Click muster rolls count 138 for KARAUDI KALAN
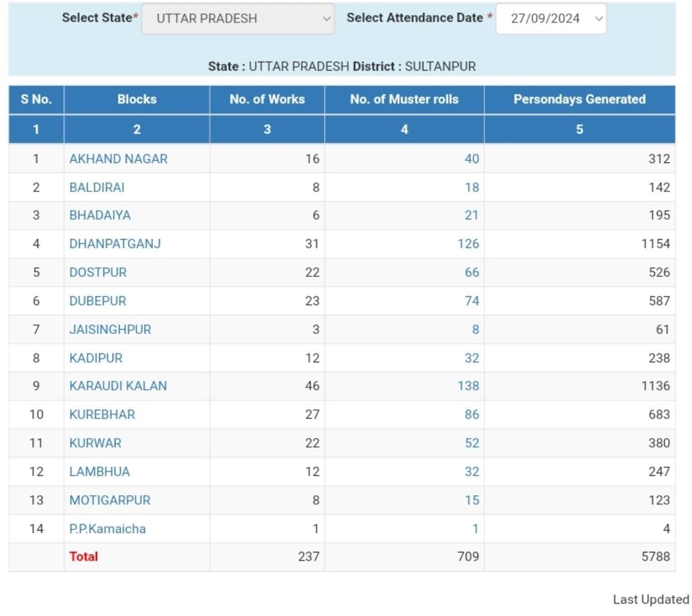Image resolution: width=692 pixels, height=616 pixels. click(468, 386)
